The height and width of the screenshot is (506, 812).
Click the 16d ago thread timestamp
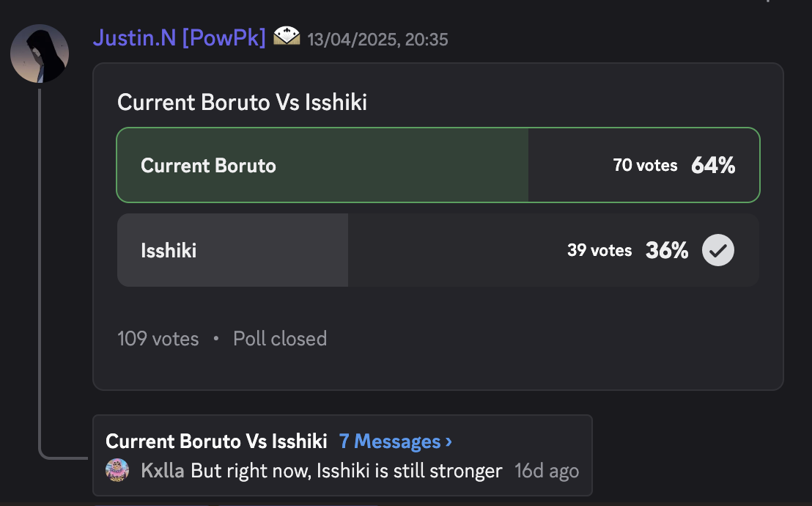(x=546, y=471)
